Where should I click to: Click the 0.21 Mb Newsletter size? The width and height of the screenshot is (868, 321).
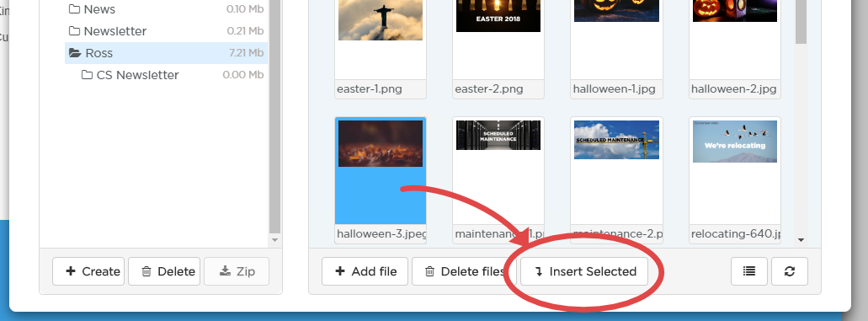point(245,31)
